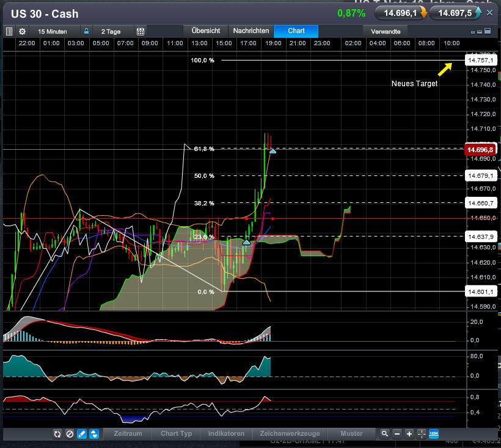This screenshot has height=448, width=501.
Task: Click the 61,8 % Fibonacci level text
Action: click(204, 149)
